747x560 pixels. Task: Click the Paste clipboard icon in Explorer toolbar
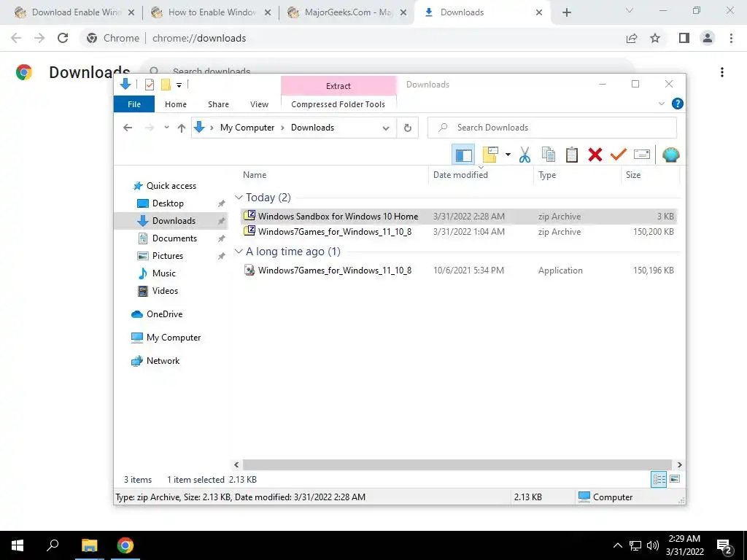(572, 155)
